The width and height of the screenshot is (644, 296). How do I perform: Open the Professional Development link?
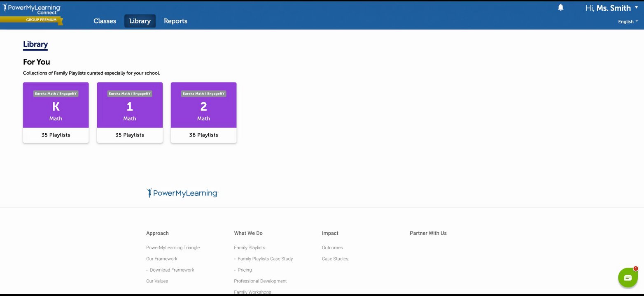pyautogui.click(x=260, y=281)
